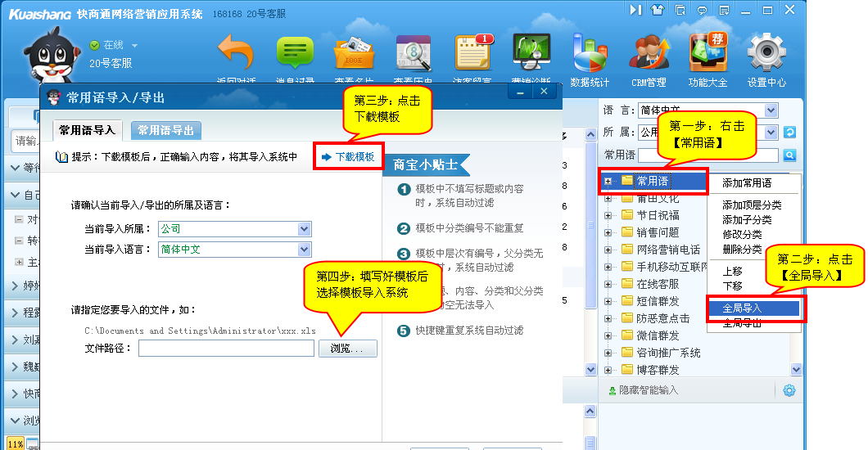Select 全局导入 in the context menu
This screenshot has height=450, width=868.
click(743, 308)
